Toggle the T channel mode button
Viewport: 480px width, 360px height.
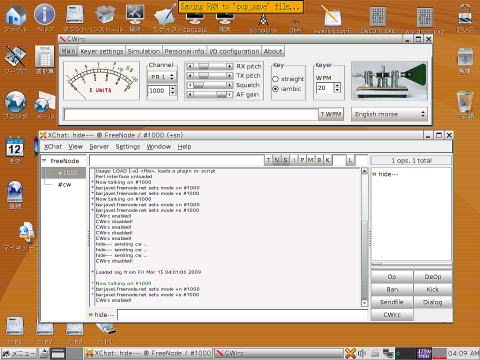click(268, 160)
